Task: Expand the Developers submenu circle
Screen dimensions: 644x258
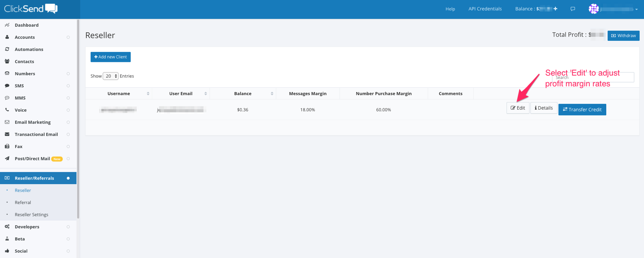Action: 68,227
